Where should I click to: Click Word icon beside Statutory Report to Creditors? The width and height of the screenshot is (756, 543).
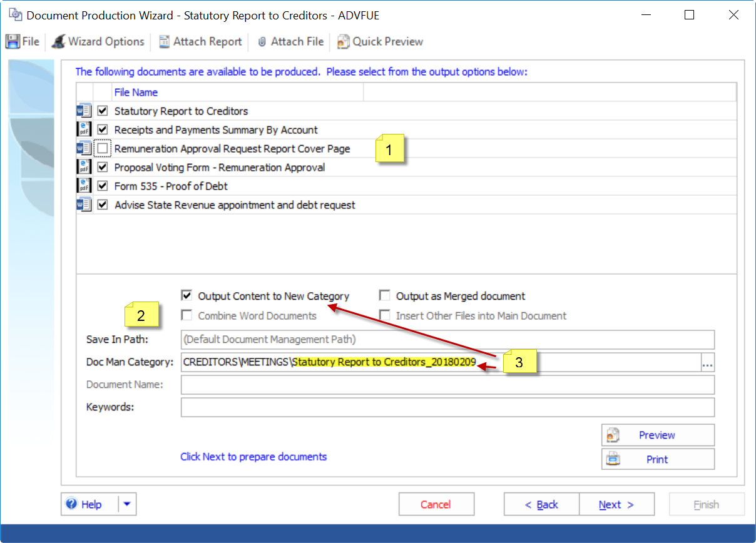point(84,111)
